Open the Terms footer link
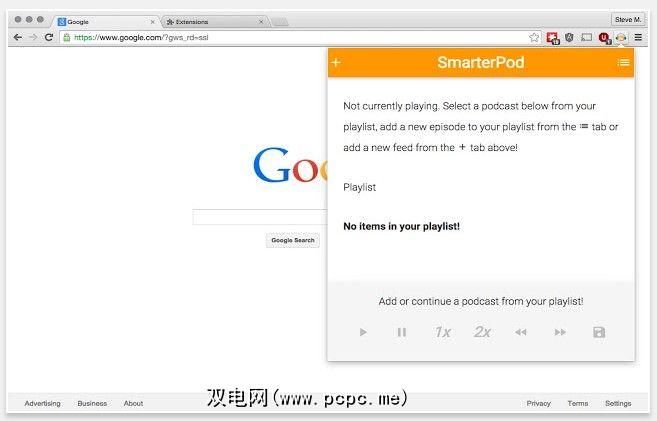Viewport: 657px width, 421px height. coord(578,403)
